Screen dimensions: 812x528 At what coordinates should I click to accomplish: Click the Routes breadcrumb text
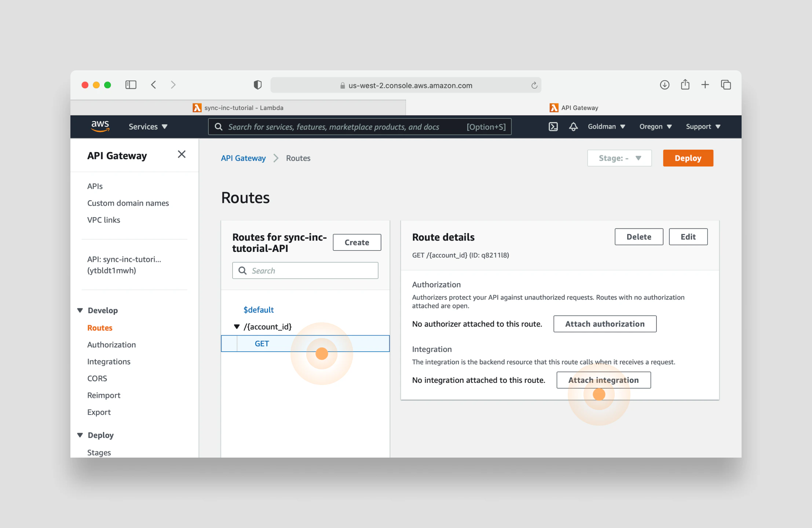click(x=298, y=158)
